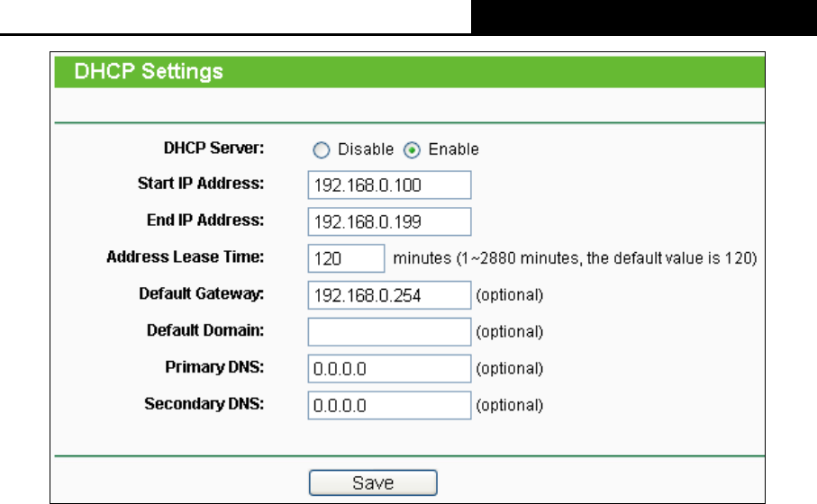Click the 'Secondary DNS:' label
817x504 pixels.
[204, 404]
